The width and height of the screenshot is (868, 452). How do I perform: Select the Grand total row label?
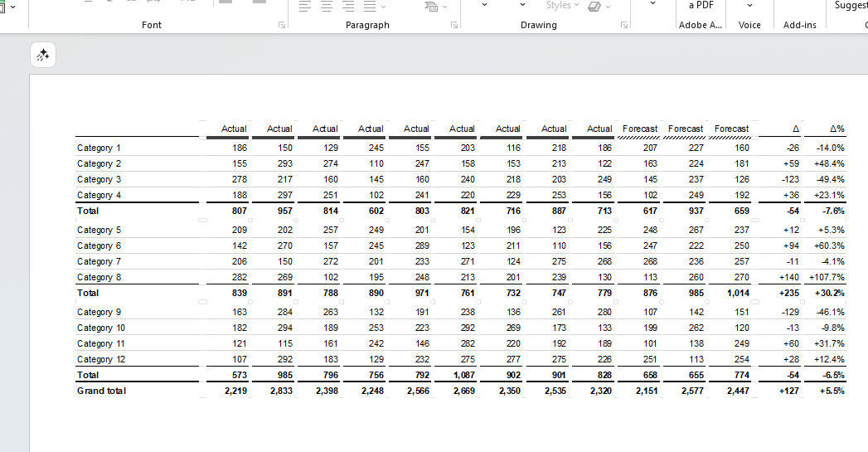point(101,391)
